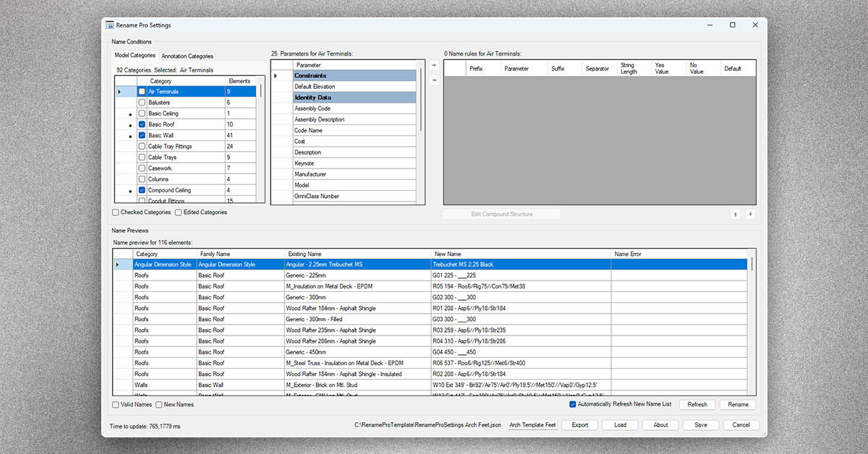
Task: Tick the Columns category checkbox
Action: (142, 179)
